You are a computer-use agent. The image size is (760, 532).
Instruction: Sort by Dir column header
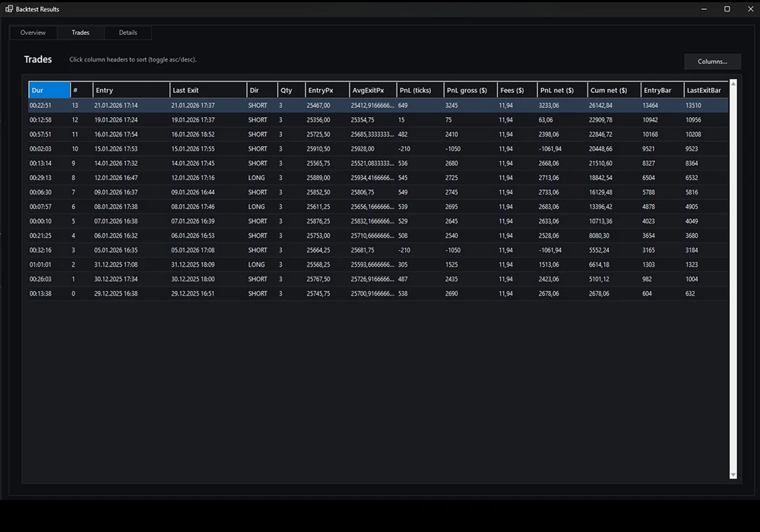(x=262, y=90)
